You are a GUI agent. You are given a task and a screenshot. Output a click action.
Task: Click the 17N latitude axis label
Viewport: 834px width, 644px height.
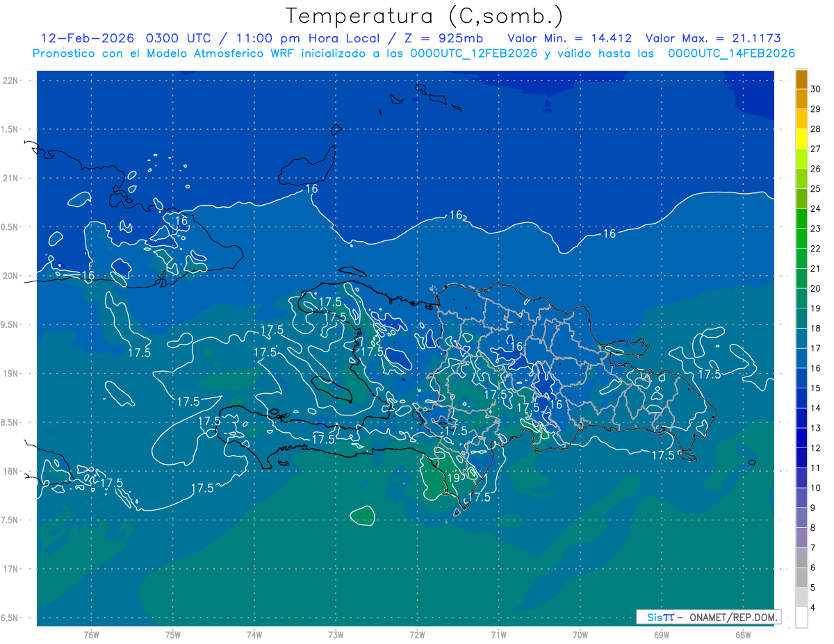coord(12,569)
